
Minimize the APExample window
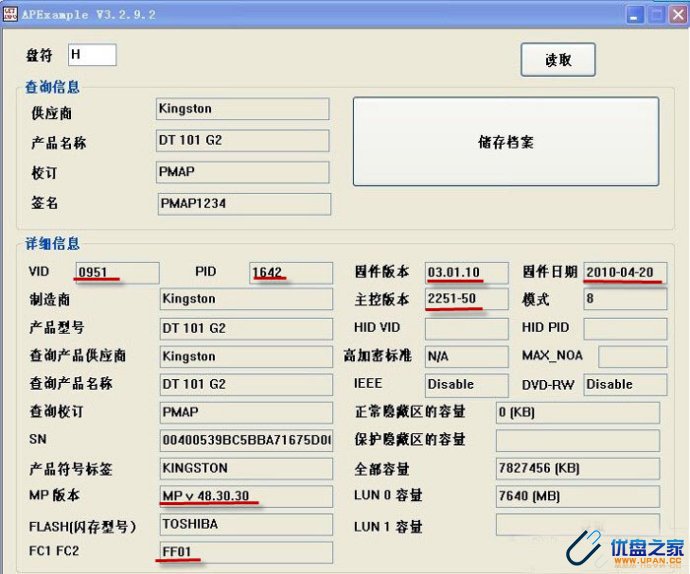[x=635, y=15]
